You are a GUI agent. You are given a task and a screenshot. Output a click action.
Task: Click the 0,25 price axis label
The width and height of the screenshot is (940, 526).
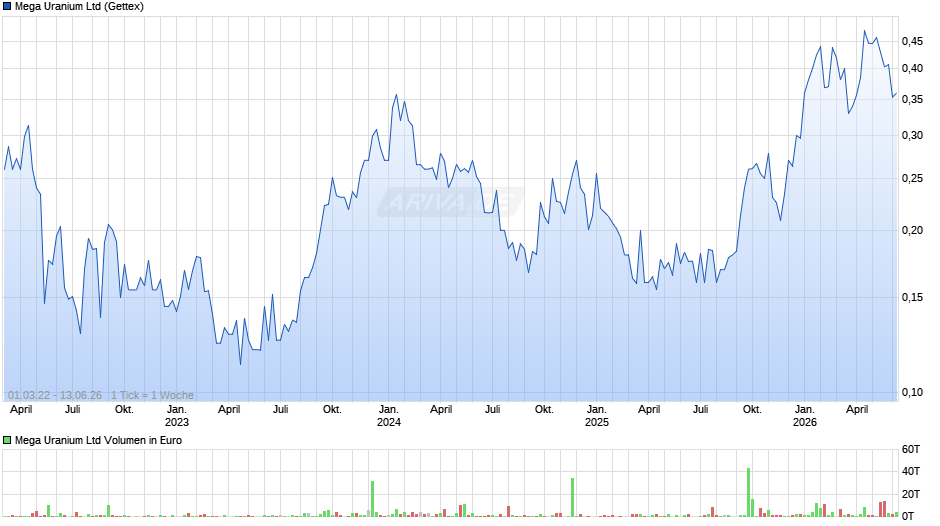[x=912, y=179]
